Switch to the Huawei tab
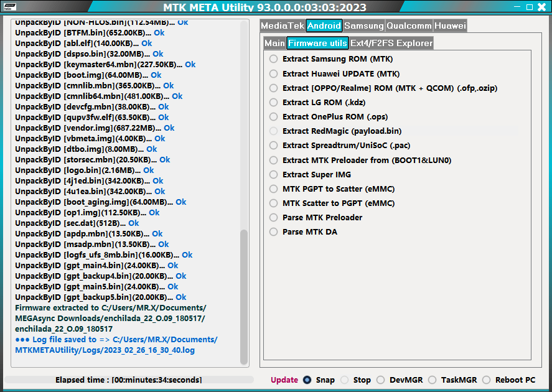This screenshot has height=392, width=552. [x=450, y=26]
